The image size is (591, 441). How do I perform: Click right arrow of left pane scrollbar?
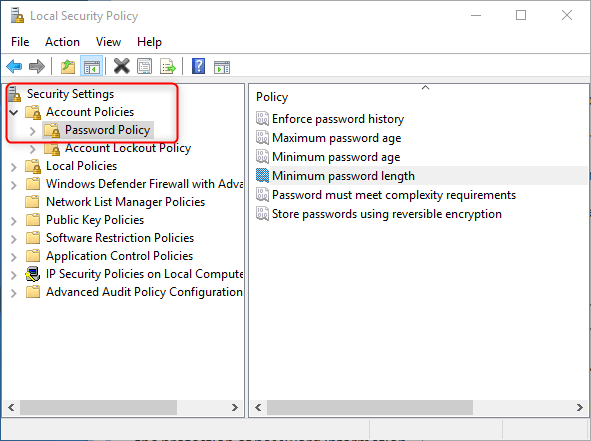tap(234, 407)
